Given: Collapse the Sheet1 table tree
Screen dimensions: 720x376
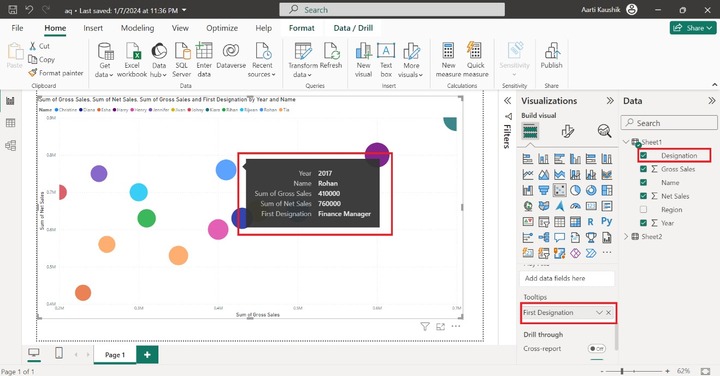Looking at the screenshot, I should [626, 142].
